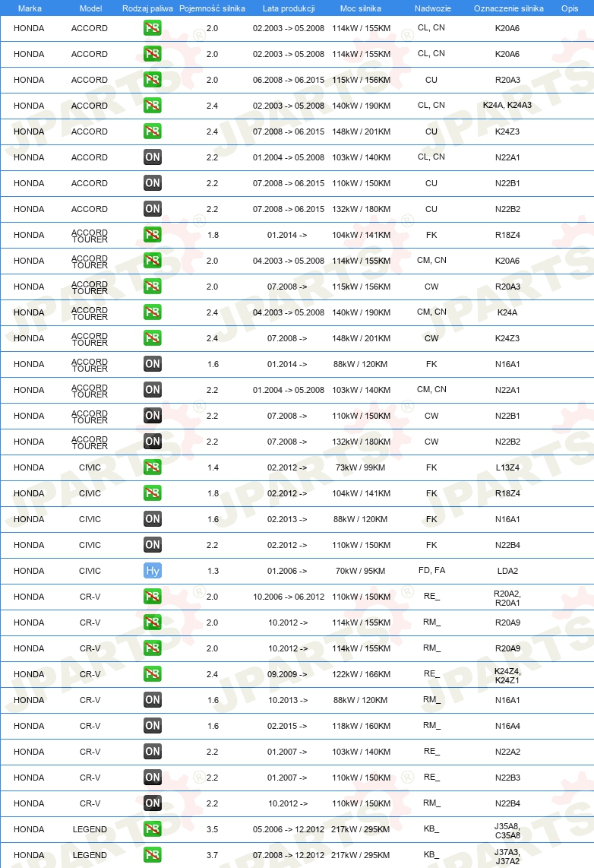Screen dimensions: 594x868
Task: Select engine code N16A4
Action: 507,726
